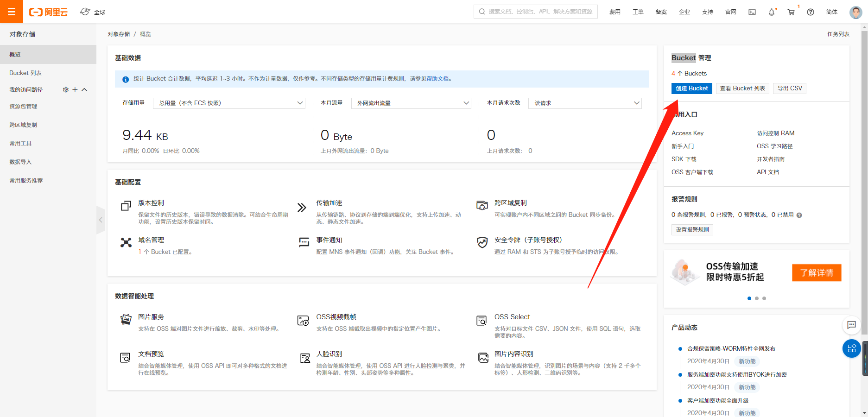
Task: Open 费用 in top navigation
Action: click(x=615, y=12)
